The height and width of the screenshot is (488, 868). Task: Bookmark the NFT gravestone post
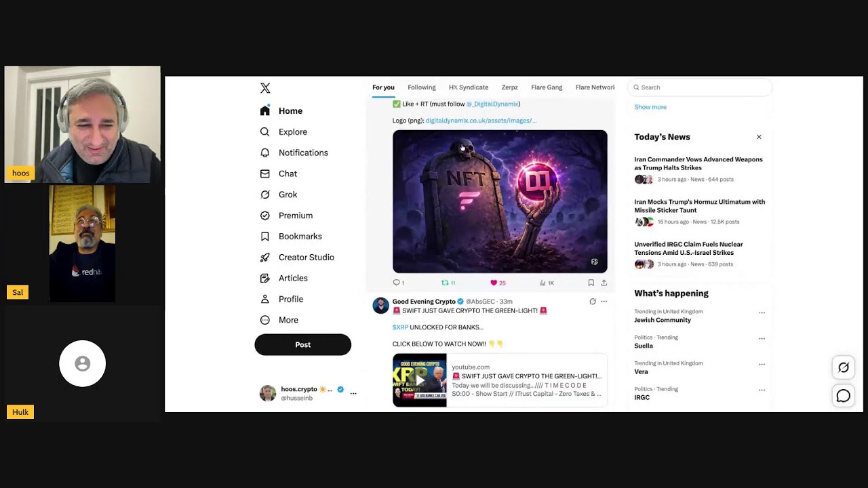(591, 283)
